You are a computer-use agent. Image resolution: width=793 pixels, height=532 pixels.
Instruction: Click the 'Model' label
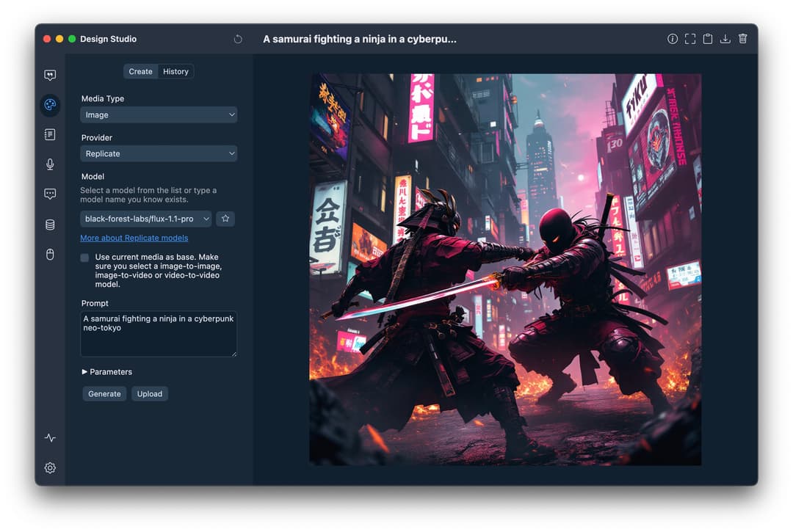tap(93, 176)
